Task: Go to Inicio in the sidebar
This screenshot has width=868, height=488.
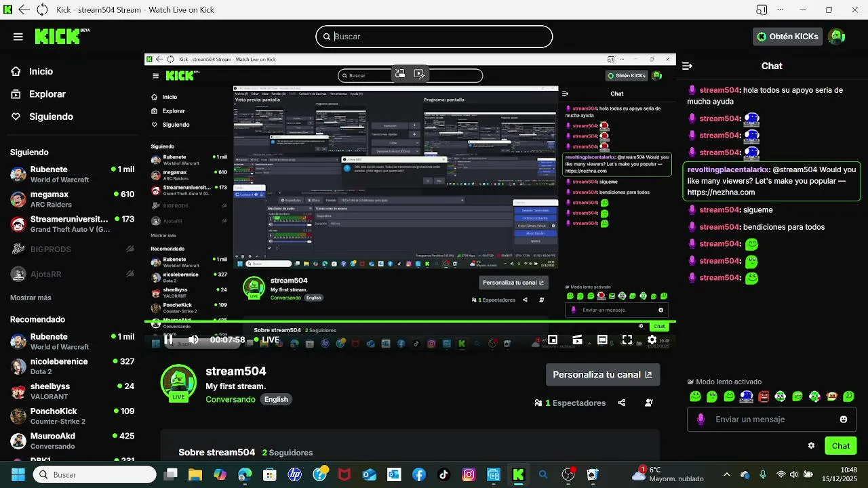Action: point(41,71)
